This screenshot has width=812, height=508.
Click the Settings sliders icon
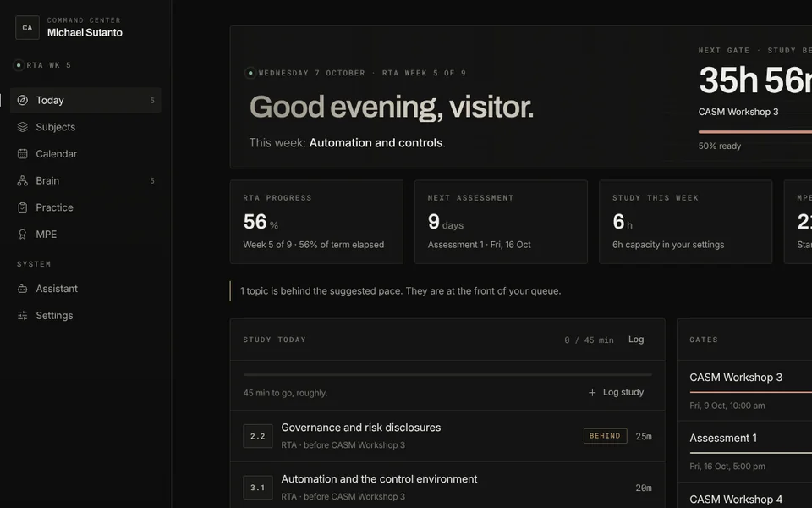tap(22, 316)
